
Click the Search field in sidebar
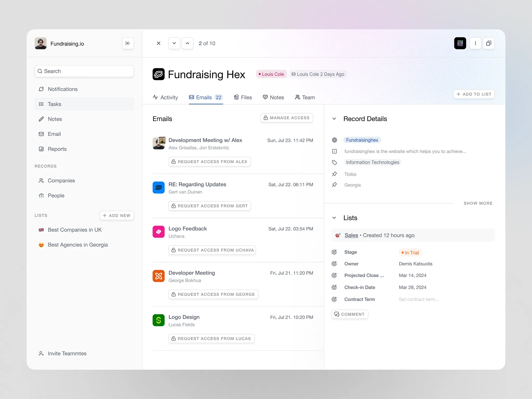(84, 71)
